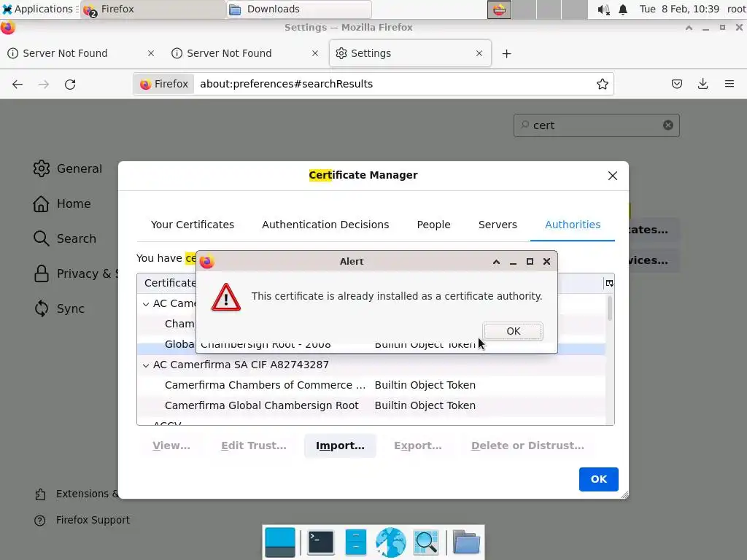747x560 pixels.
Task: Open Firefox Support link
Action: click(82, 520)
